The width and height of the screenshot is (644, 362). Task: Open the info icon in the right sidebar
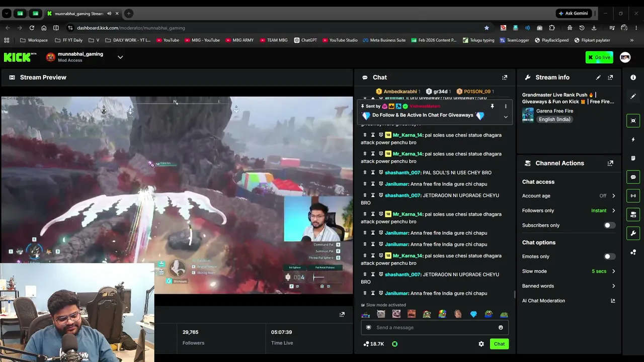click(x=633, y=77)
